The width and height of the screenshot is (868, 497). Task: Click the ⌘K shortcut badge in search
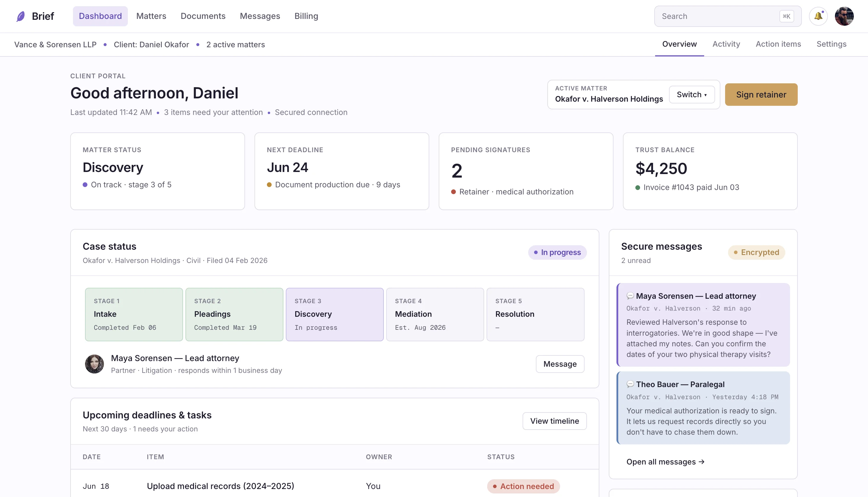point(787,16)
